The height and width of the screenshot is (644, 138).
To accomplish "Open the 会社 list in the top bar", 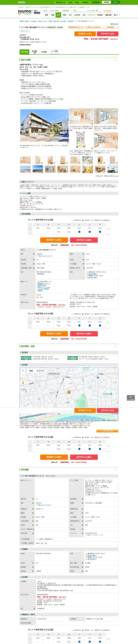I will [77, 2].
